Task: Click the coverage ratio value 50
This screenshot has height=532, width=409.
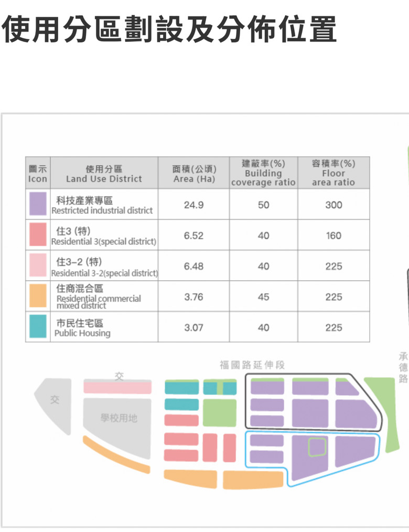Action: point(264,205)
